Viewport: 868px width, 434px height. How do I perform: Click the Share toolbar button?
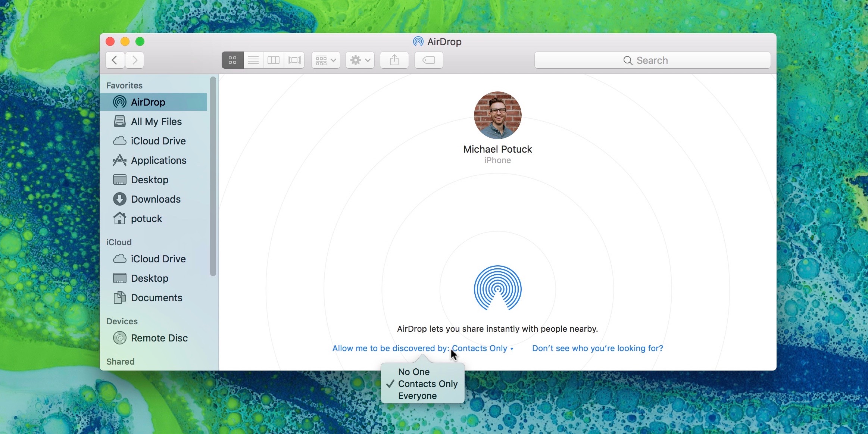click(394, 60)
